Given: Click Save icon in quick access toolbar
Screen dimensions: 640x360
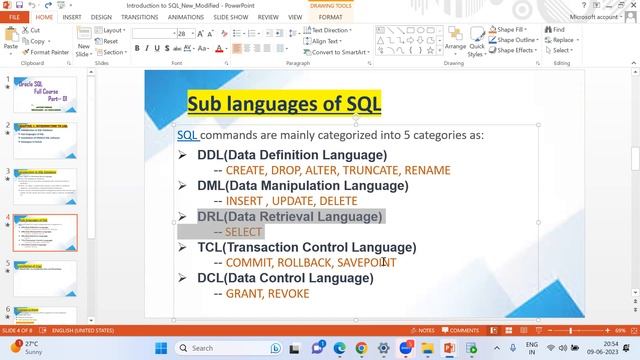Looking at the screenshot, I should point(19,5).
